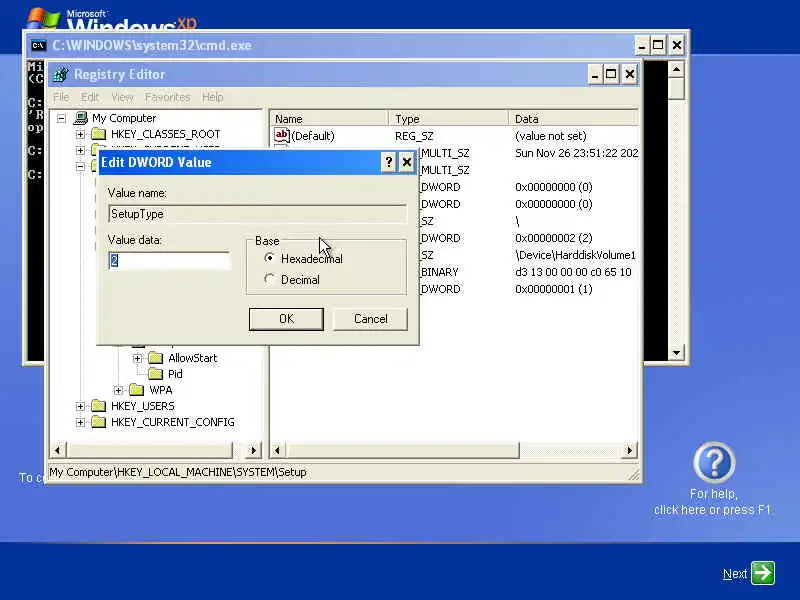Viewport: 800px width, 600px height.
Task: Click the values pane horizontal scrollbar thumb
Action: tap(403, 450)
